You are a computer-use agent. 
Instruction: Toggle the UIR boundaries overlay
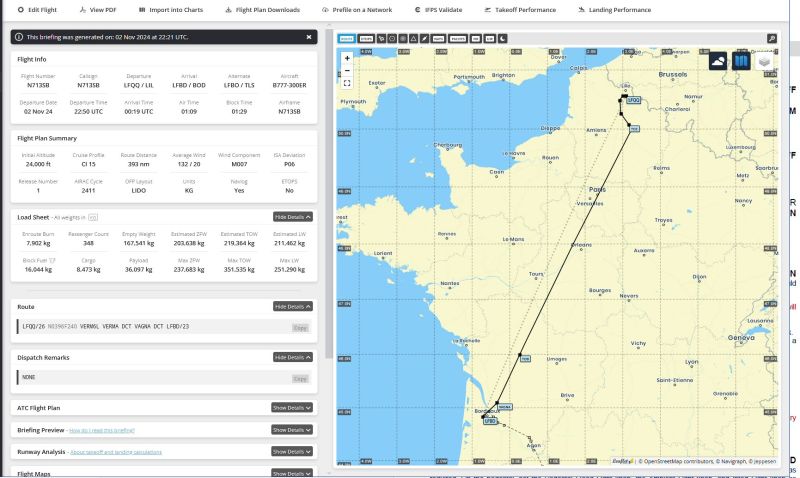(x=490, y=39)
